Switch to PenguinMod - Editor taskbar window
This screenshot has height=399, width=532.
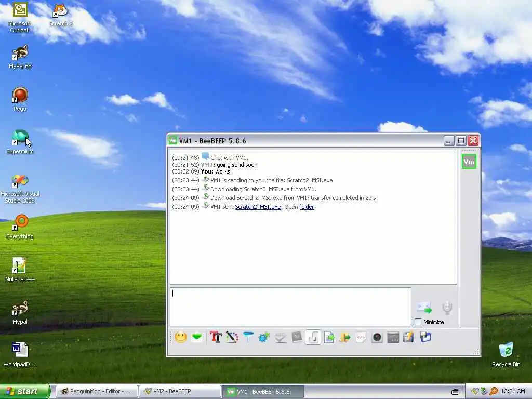pyautogui.click(x=96, y=392)
